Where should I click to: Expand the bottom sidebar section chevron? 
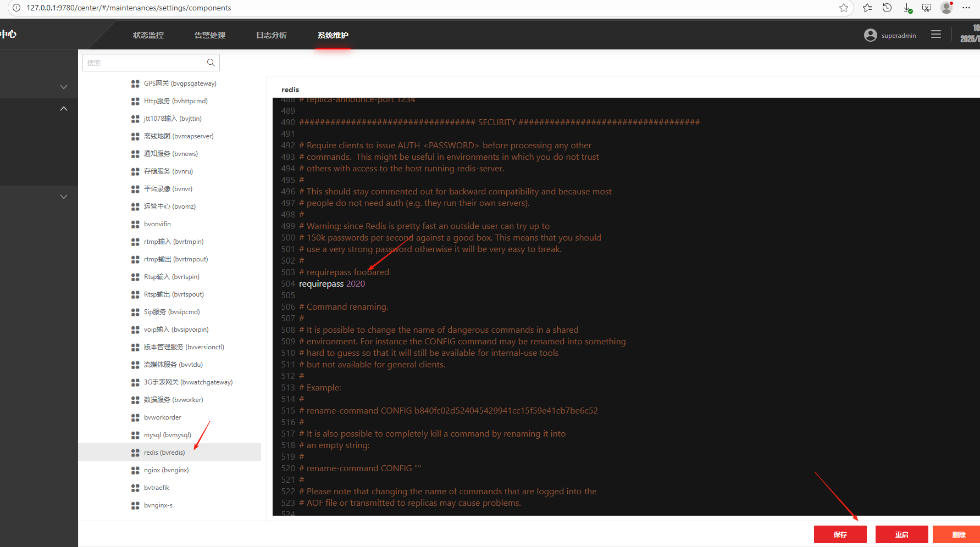pyautogui.click(x=64, y=197)
